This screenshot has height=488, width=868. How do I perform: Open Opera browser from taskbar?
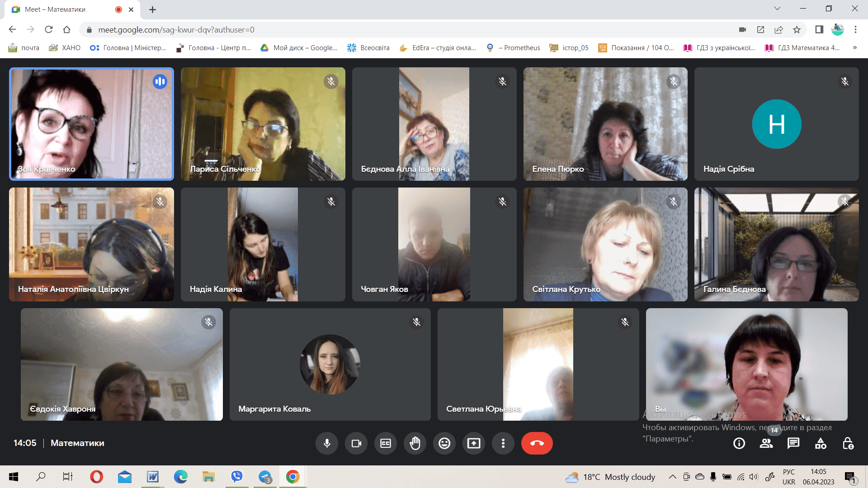(96, 477)
